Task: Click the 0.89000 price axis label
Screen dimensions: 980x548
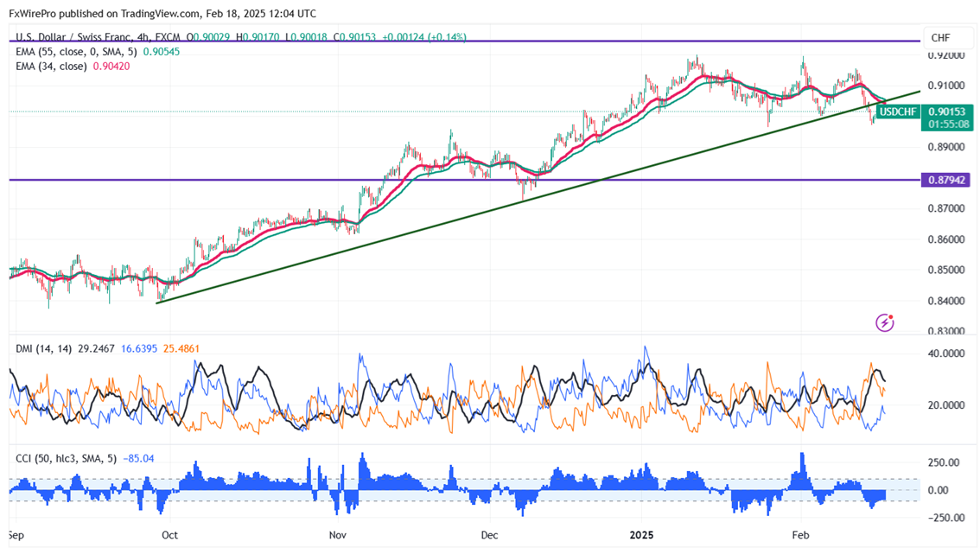Action: click(946, 148)
